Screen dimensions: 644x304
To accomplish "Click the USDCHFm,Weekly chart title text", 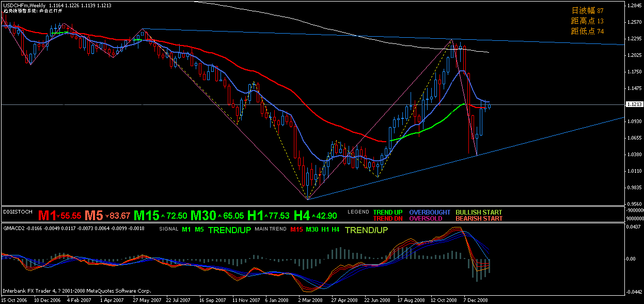I will tap(23, 5).
